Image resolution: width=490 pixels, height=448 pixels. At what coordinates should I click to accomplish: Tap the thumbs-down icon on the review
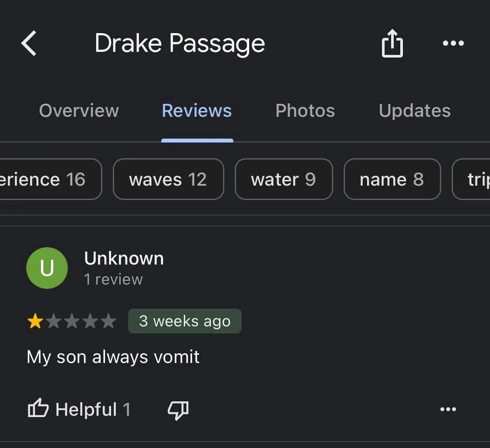[178, 410]
